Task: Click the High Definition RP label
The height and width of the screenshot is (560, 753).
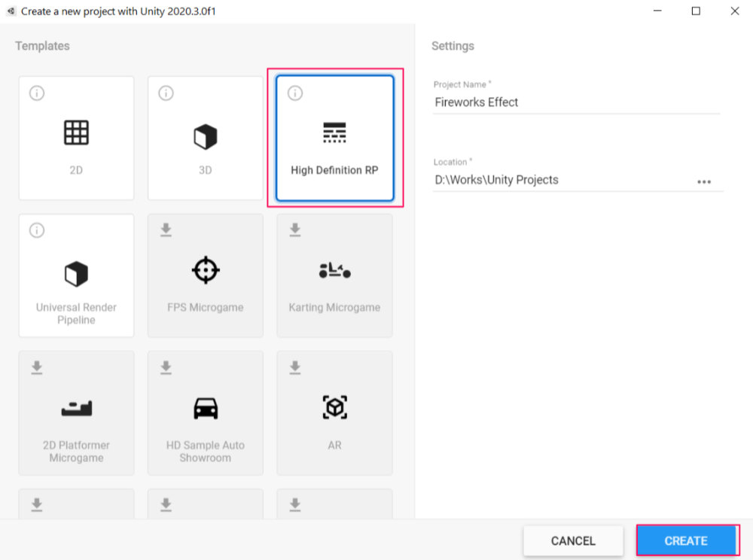Action: (334, 170)
